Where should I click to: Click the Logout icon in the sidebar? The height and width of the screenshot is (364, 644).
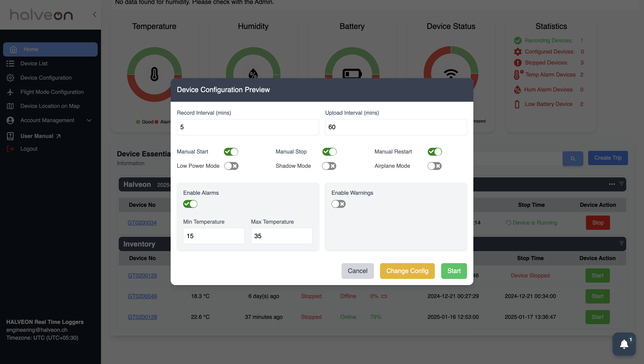pos(10,149)
